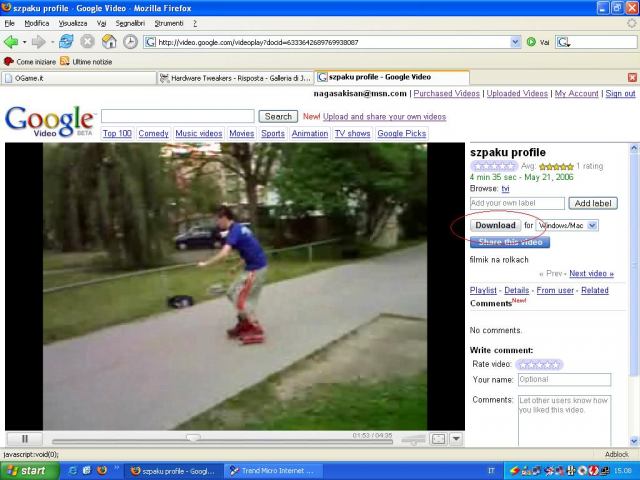Open the video player options arrow
Image resolution: width=640 pixels, height=480 pixels.
coord(456,439)
